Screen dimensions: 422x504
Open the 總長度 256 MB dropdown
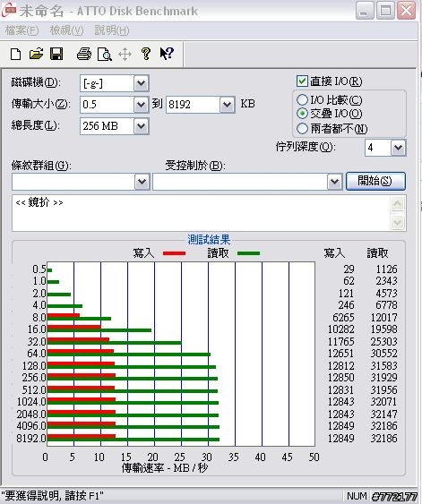[x=142, y=125]
